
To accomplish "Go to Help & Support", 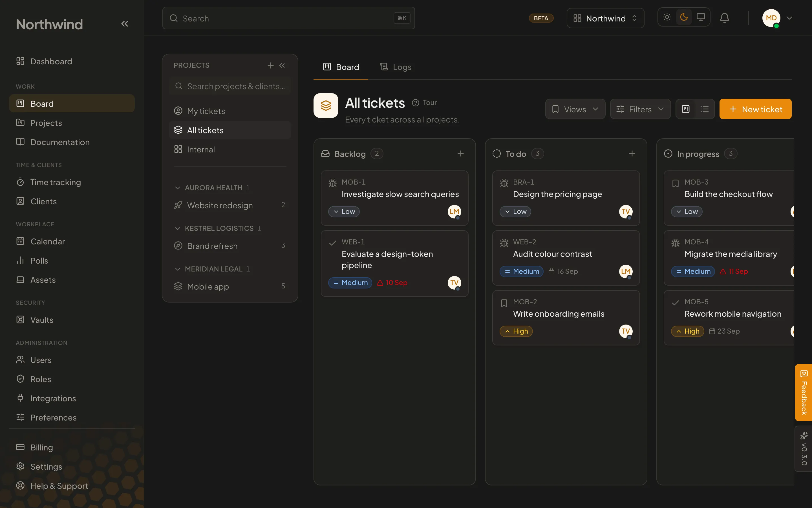I will (x=72, y=486).
